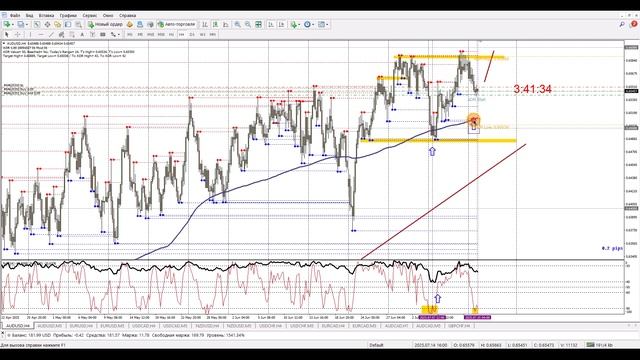Toggle the Data Window panel
This screenshot has width=640, height=360.
[x=47, y=24]
